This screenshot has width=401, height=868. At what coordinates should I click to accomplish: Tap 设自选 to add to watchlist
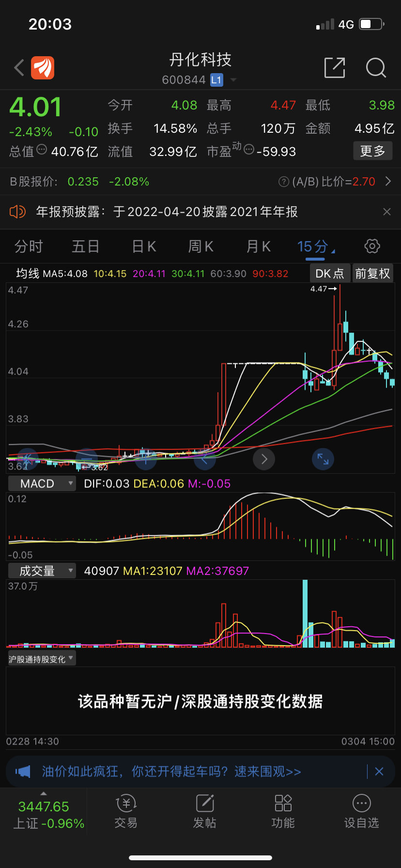pos(362,811)
